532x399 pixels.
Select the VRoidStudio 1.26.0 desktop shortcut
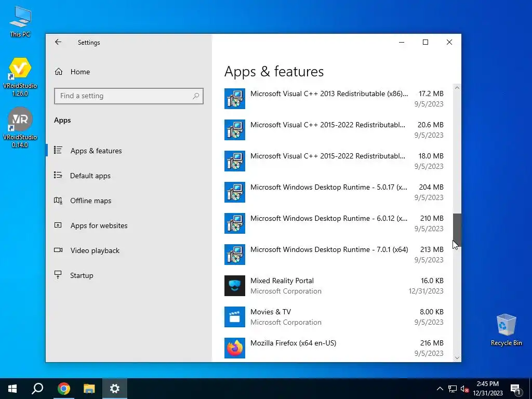[20, 77]
